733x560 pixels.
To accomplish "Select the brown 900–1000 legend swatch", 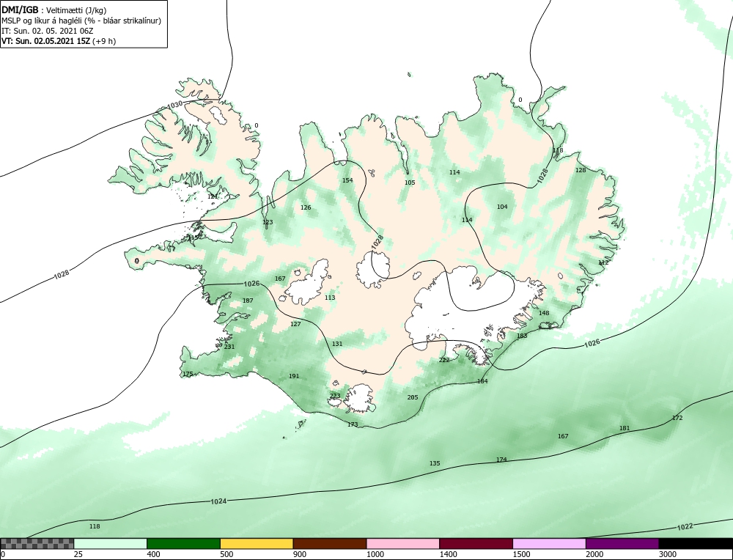I will tap(330, 543).
